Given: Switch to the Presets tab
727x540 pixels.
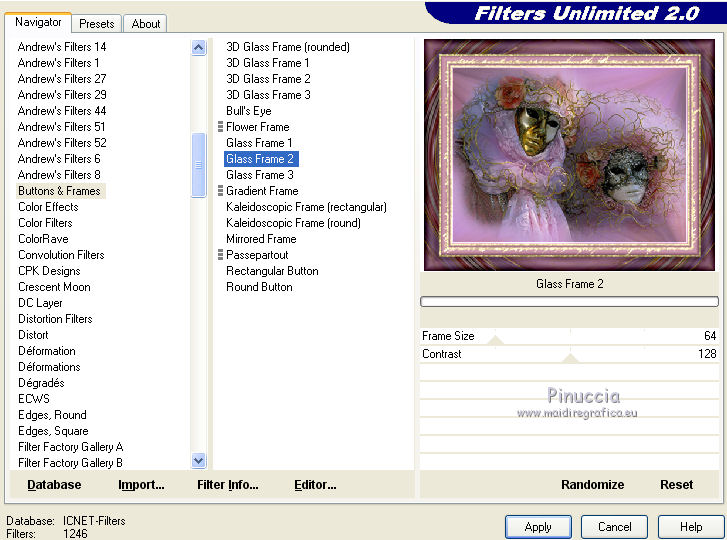Looking at the screenshot, I should [96, 24].
